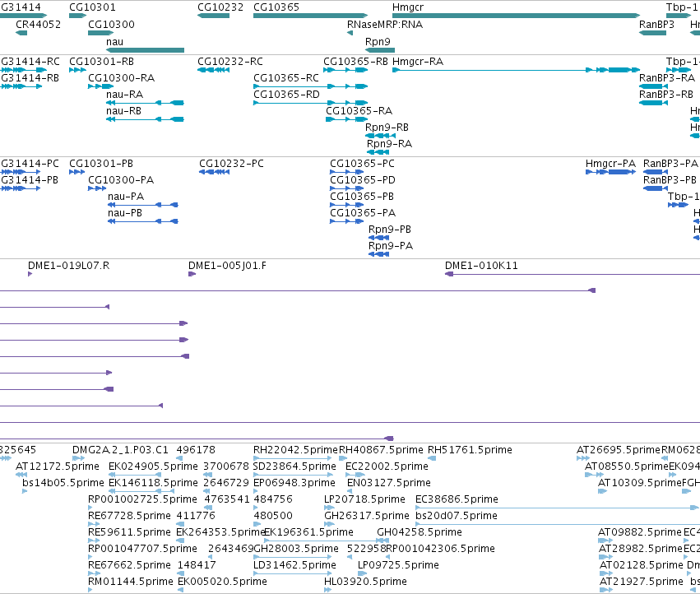Select transcript CG10365-RA label
This screenshot has height=594, width=700.
click(359, 110)
